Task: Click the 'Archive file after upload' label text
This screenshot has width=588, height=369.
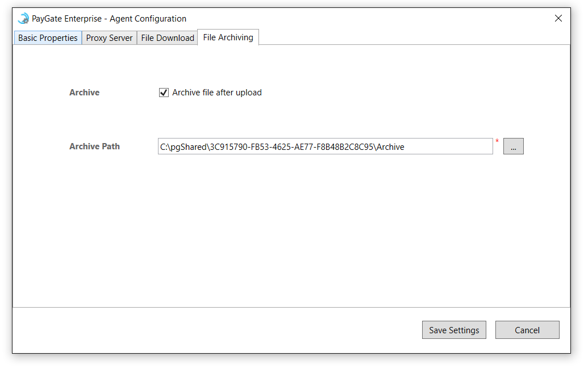Action: point(217,93)
